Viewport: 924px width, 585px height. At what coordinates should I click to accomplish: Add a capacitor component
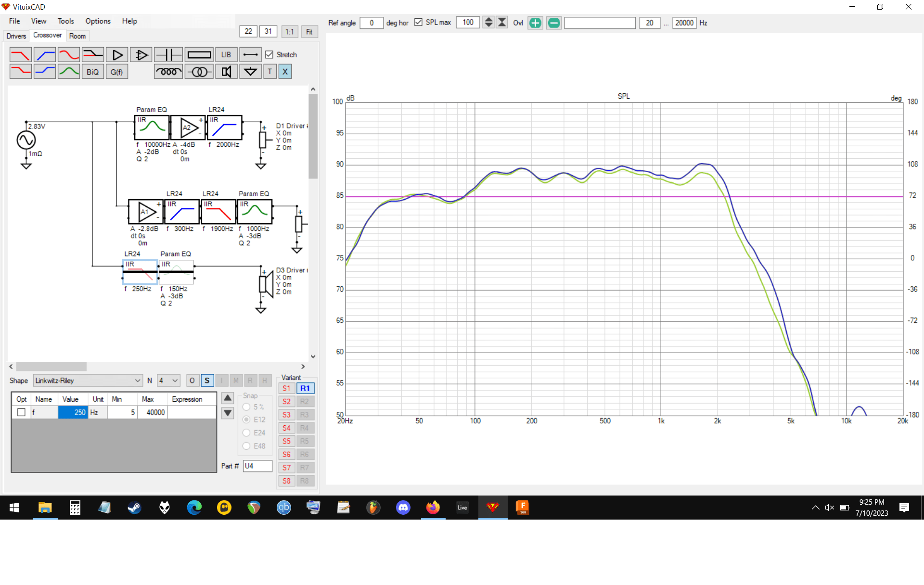click(x=168, y=55)
